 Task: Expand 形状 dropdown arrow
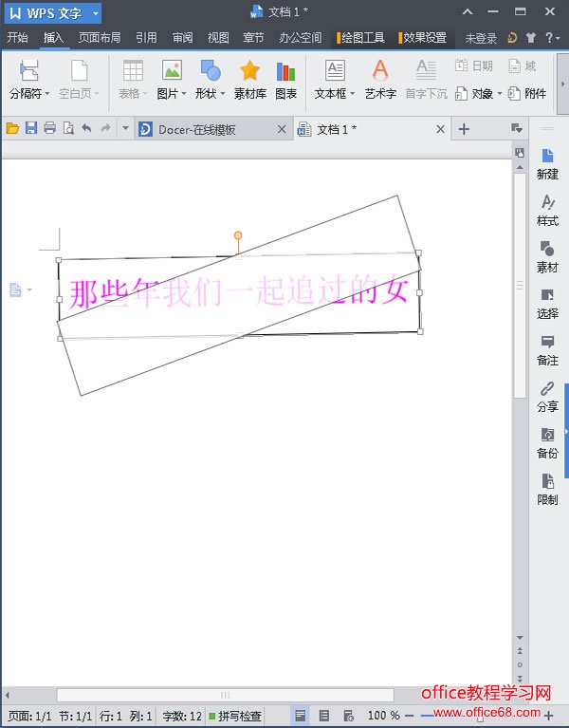223,93
